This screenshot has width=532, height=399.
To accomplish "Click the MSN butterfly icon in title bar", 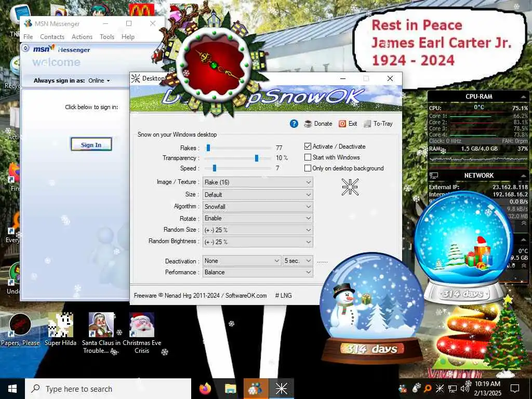I will click(x=28, y=23).
